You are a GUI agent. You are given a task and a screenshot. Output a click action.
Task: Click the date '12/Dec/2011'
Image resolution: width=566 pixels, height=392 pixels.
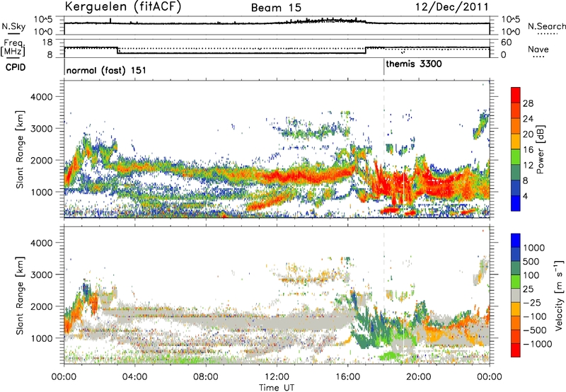point(452,7)
